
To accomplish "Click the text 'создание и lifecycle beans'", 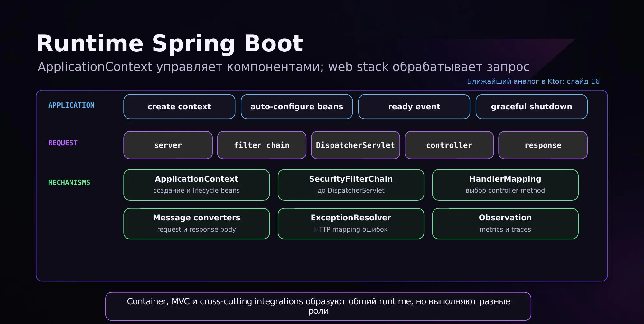I will point(197,190).
